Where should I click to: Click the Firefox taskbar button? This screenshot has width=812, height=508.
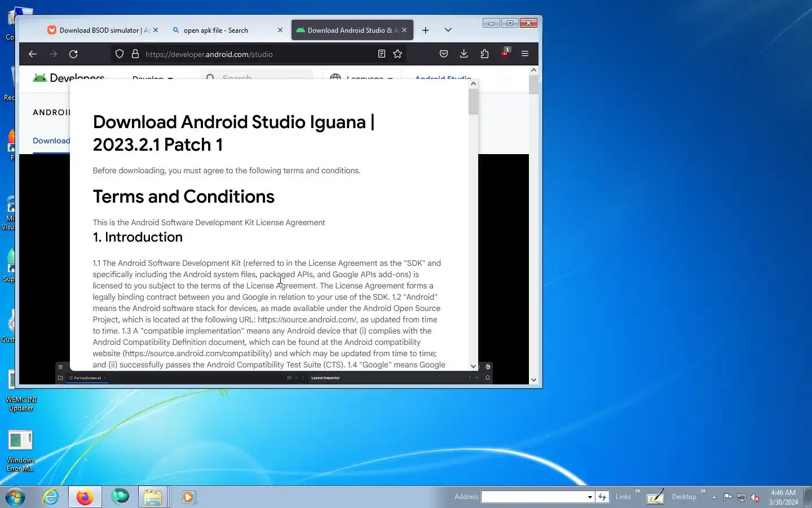point(85,497)
